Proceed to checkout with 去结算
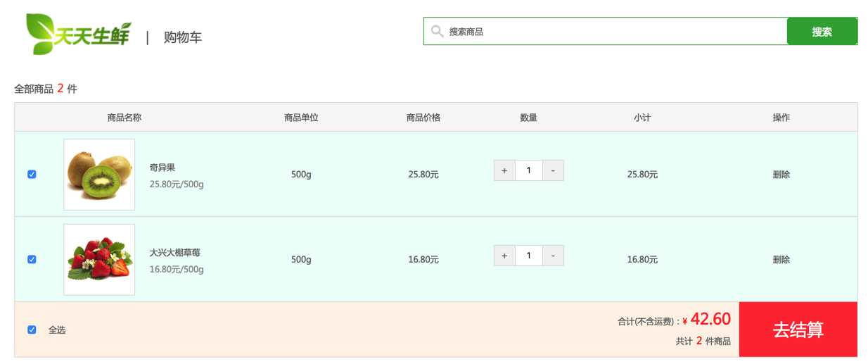 point(798,330)
